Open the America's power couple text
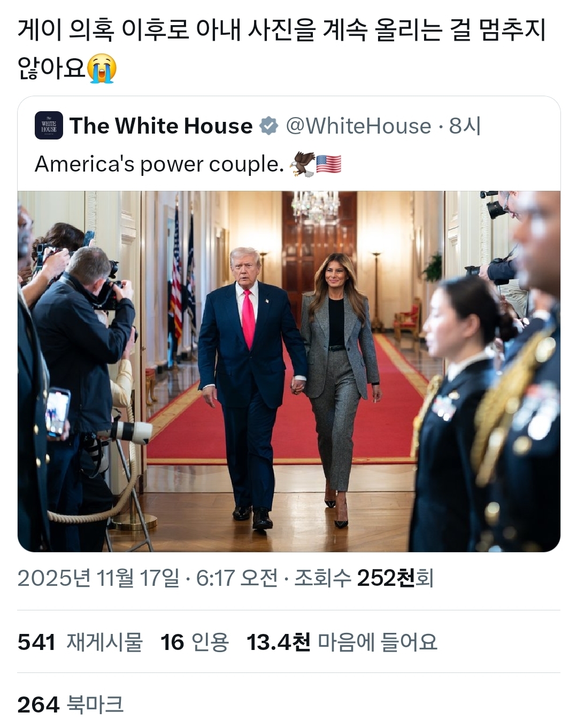The height and width of the screenshot is (728, 577). [x=159, y=164]
